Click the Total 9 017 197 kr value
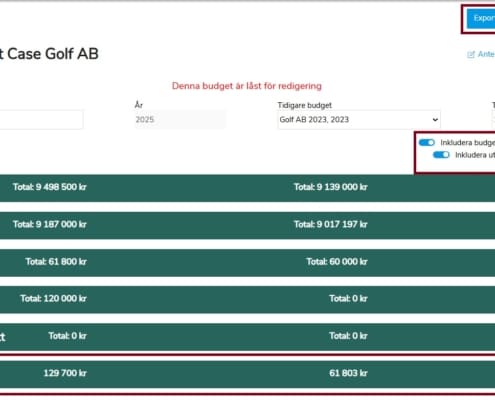Screen dimensions: 495x400 coord(330,224)
